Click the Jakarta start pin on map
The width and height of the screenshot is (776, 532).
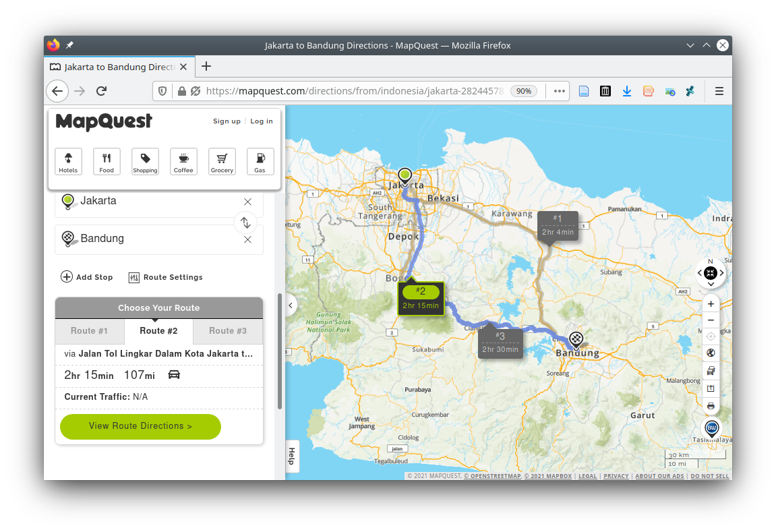click(x=405, y=176)
